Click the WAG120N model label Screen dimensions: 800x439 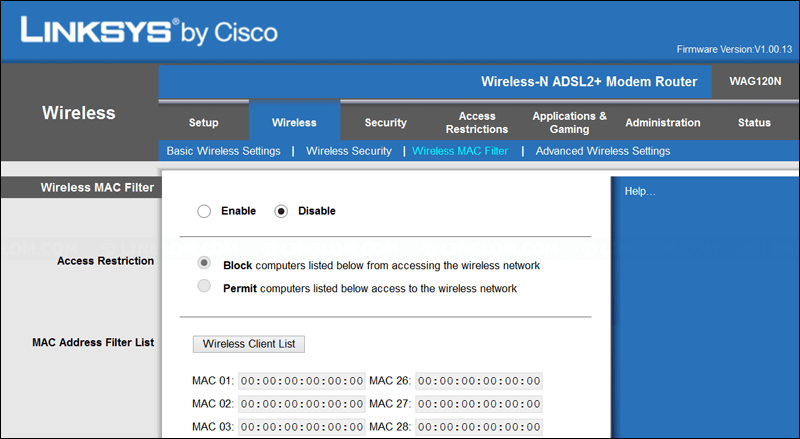tap(755, 82)
